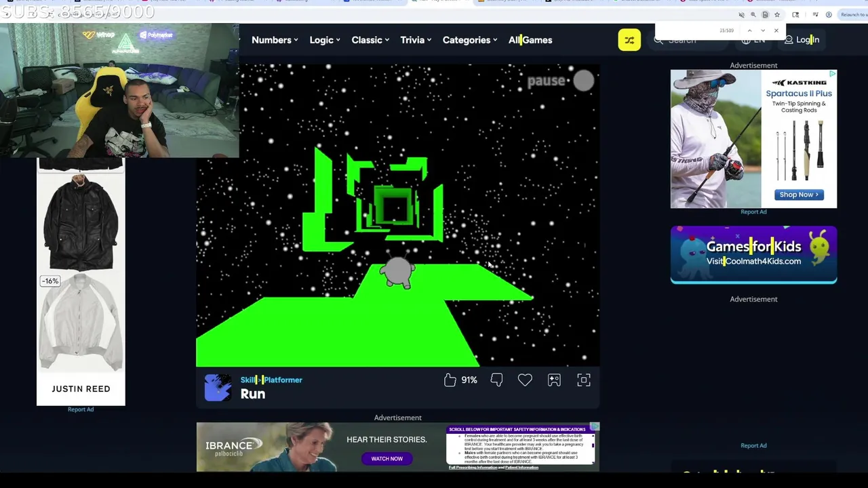Image resolution: width=868 pixels, height=488 pixels.
Task: Open the All Games page
Action: [530, 40]
